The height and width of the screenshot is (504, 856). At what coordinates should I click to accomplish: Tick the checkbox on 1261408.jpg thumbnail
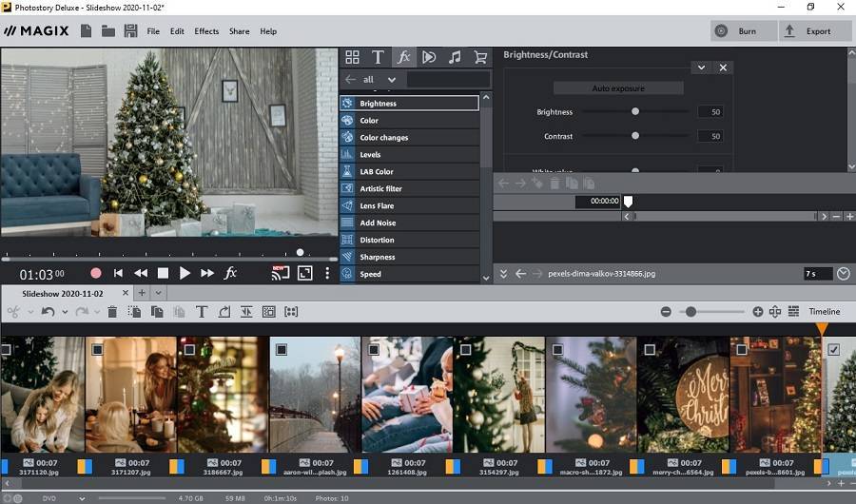tap(374, 350)
